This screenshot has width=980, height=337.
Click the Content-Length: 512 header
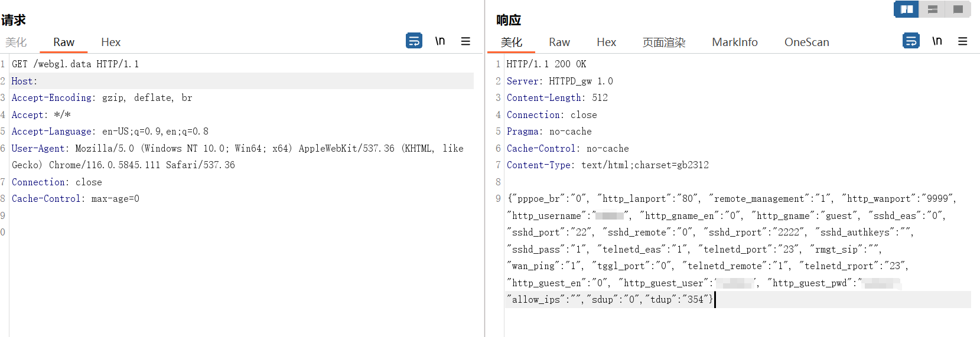coord(557,97)
